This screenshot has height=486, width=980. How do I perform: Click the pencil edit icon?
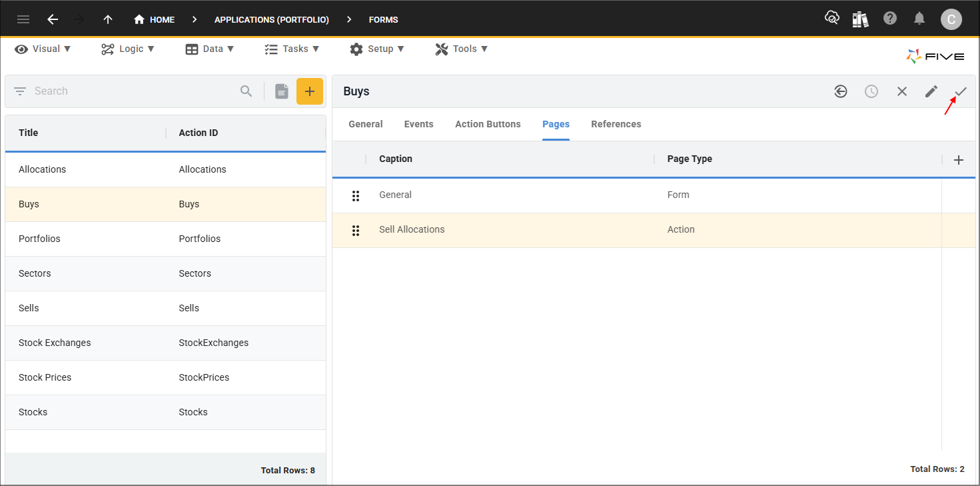pos(931,91)
